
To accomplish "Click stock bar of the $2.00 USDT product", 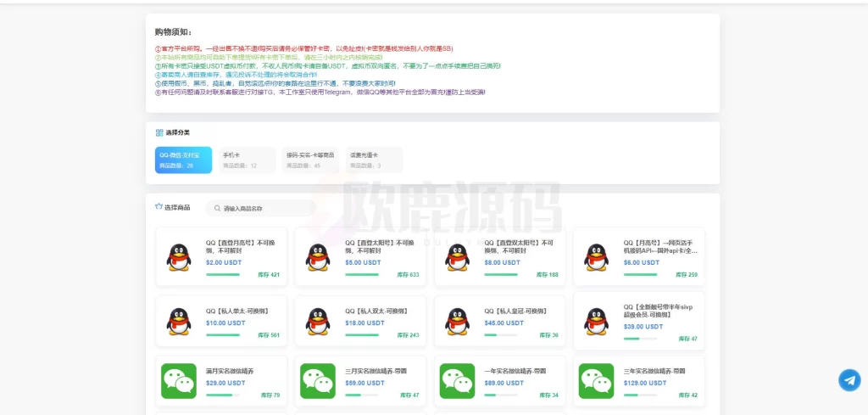I will click(223, 274).
